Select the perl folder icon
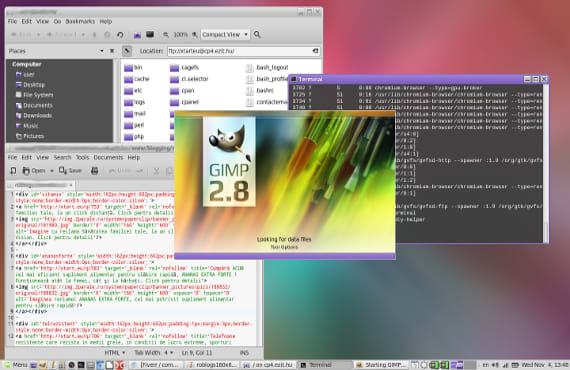The width and height of the screenshot is (570, 370). point(128,126)
